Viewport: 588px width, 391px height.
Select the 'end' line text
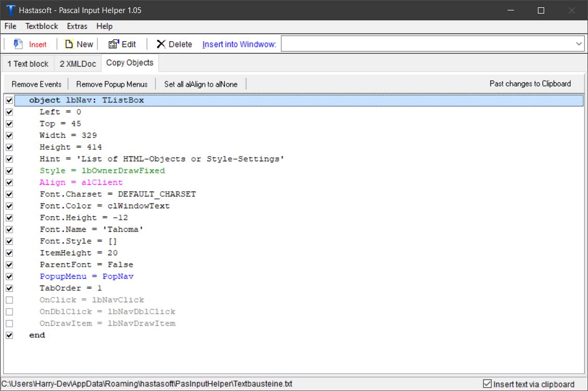(x=37, y=336)
